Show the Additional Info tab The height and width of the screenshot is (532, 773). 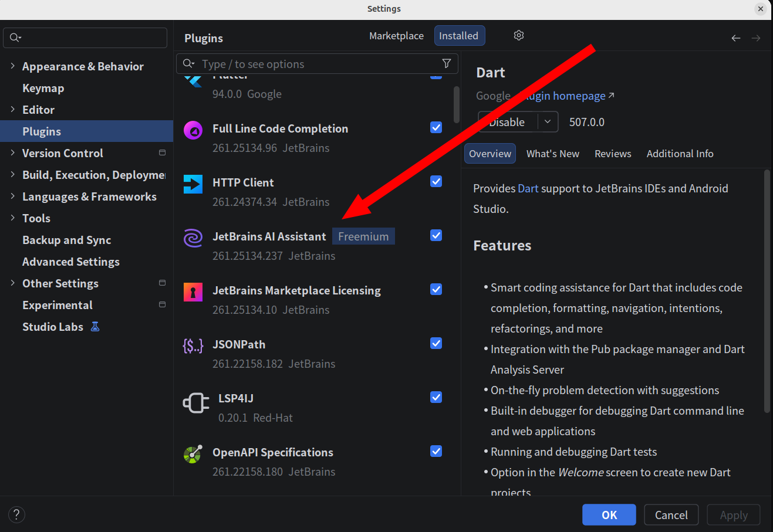coord(680,154)
